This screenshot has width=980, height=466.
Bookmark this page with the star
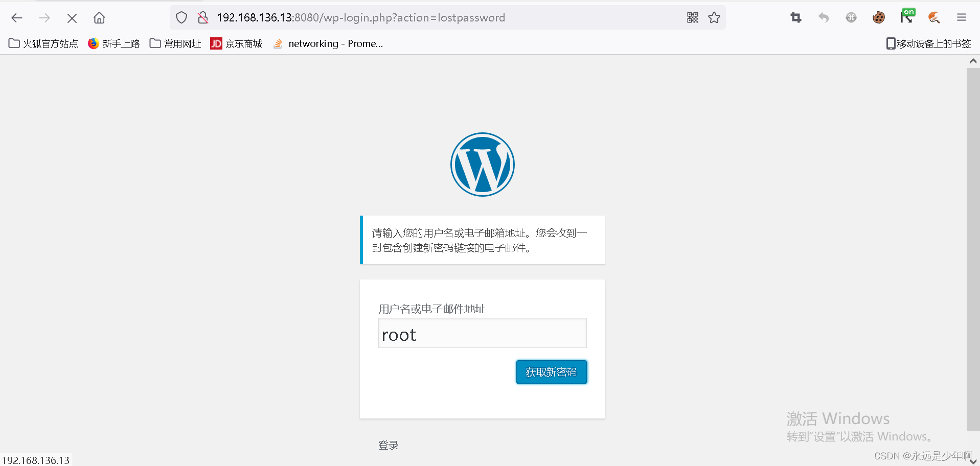(714, 18)
